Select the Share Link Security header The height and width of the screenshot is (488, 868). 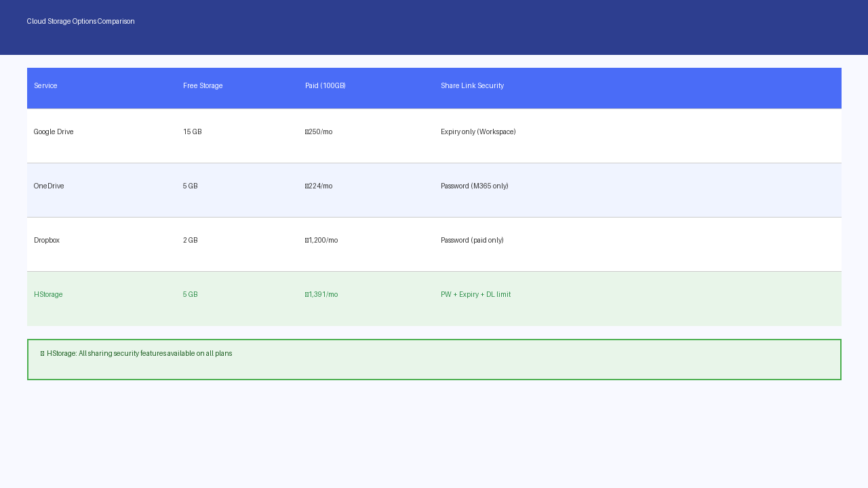[x=472, y=86]
